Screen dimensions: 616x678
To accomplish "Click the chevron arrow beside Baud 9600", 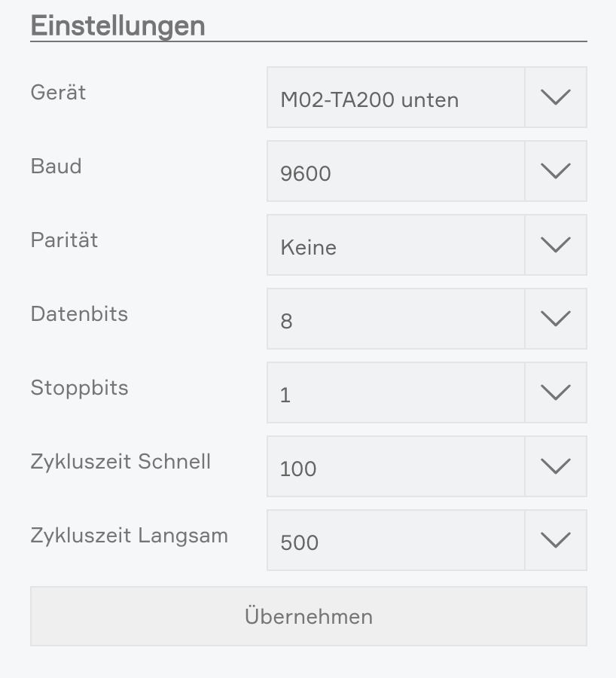I will pyautogui.click(x=556, y=171).
